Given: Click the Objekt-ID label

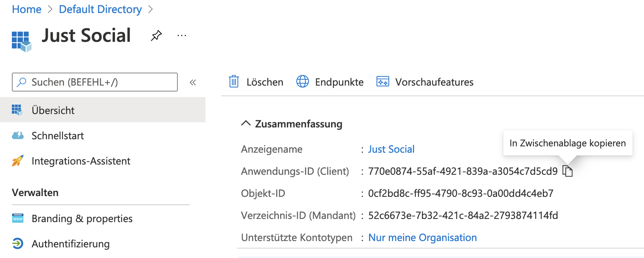Looking at the screenshot, I should point(263,193).
